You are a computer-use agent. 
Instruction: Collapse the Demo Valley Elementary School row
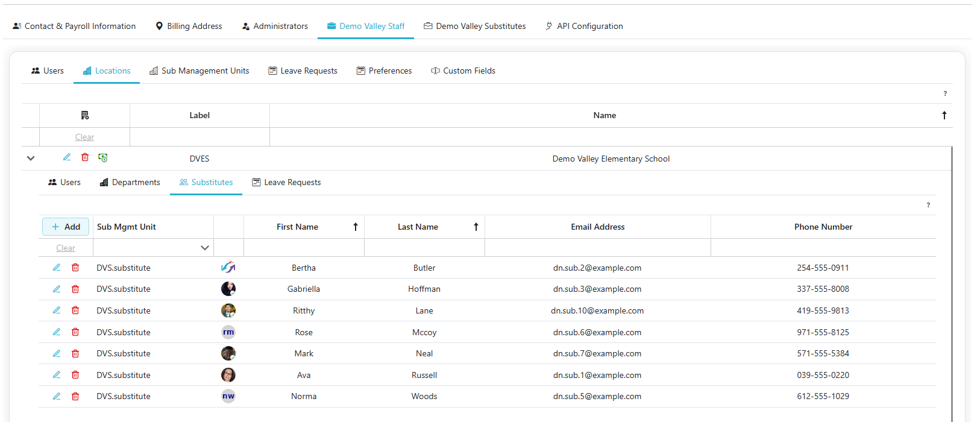(x=31, y=159)
